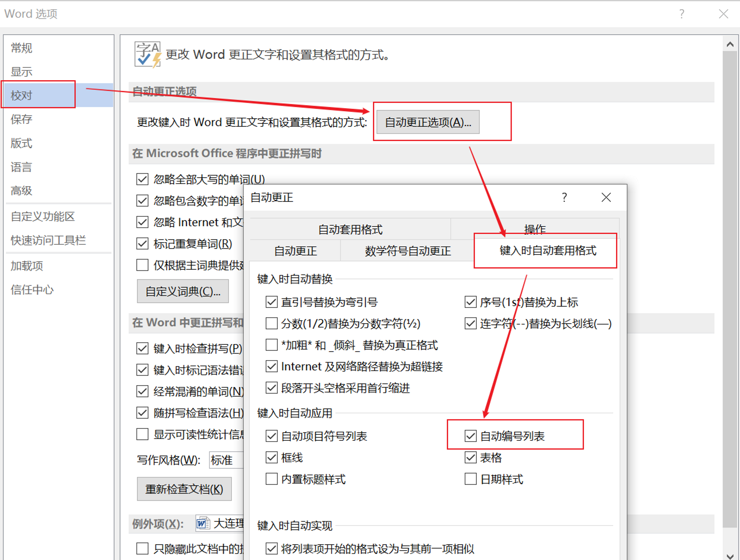Image resolution: width=740 pixels, height=560 pixels.
Task: Open the 写作风格 dropdown
Action: (226, 460)
